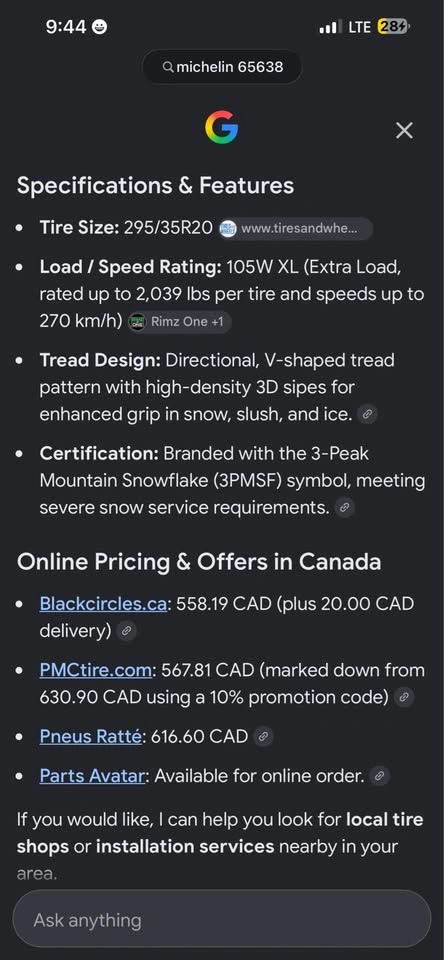Image resolution: width=444 pixels, height=960 pixels.
Task: Open the Blackcircles.ca link
Action: tap(103, 604)
